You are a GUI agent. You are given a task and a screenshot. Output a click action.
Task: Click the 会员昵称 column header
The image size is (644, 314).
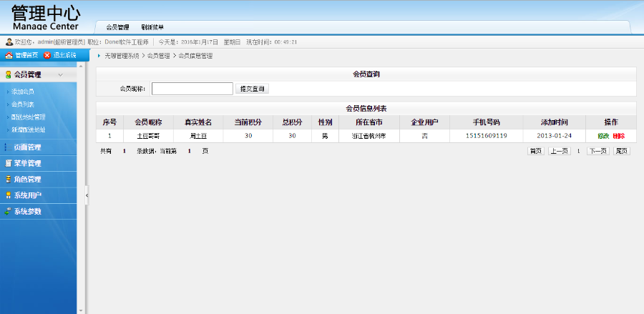coord(148,122)
